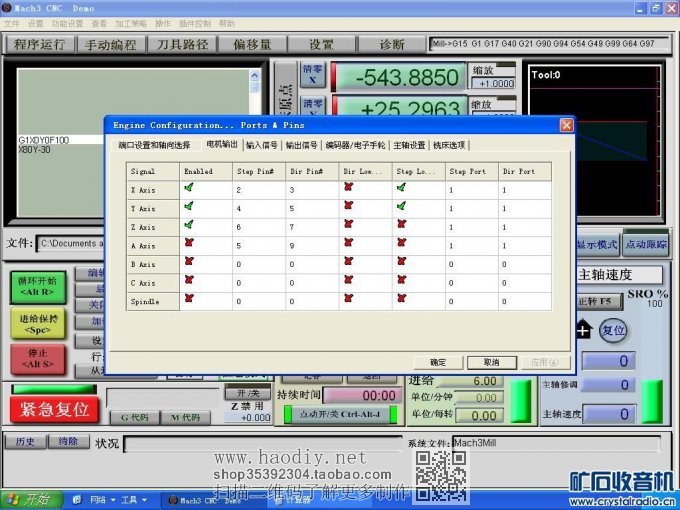The height and width of the screenshot is (510, 680).
Task: Click the green 循环开始 cycle start button
Action: [x=37, y=287]
